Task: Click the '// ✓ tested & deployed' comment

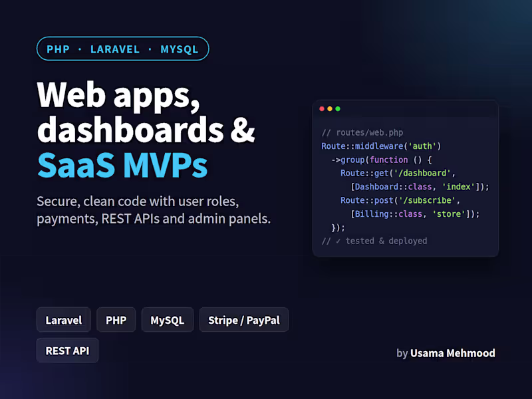Action: (x=374, y=241)
